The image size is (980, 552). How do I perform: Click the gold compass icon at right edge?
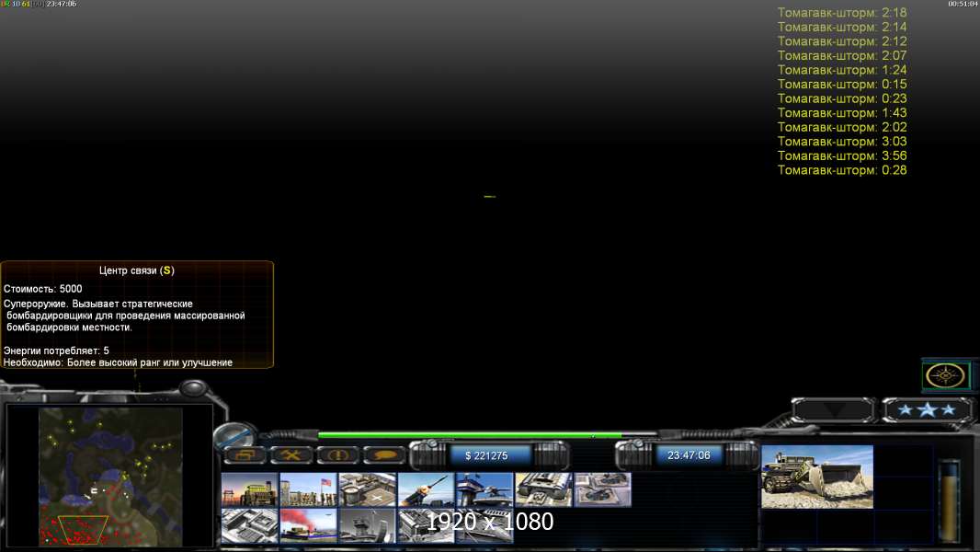(945, 375)
